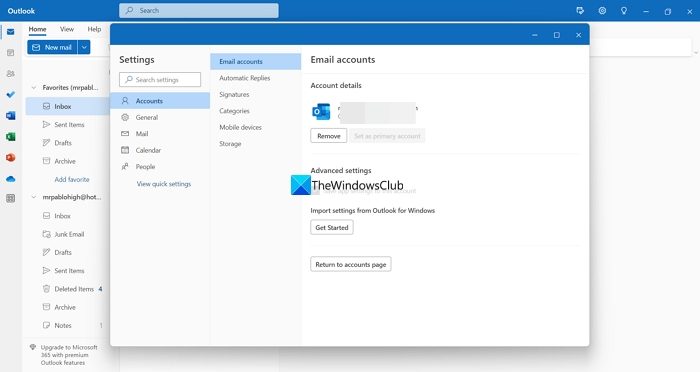Open More apps grid icon

point(11,198)
